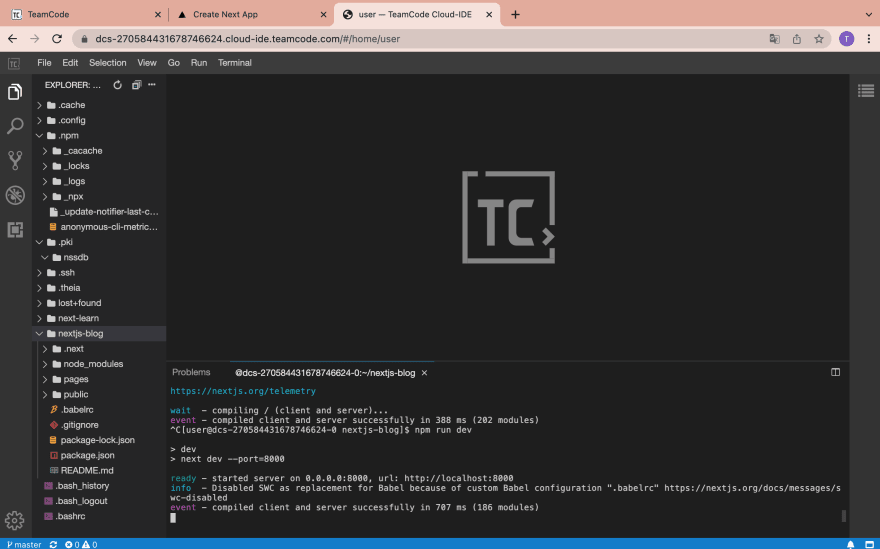The image size is (880, 549).
Task: Toggle the outline panel on the right
Action: click(866, 90)
